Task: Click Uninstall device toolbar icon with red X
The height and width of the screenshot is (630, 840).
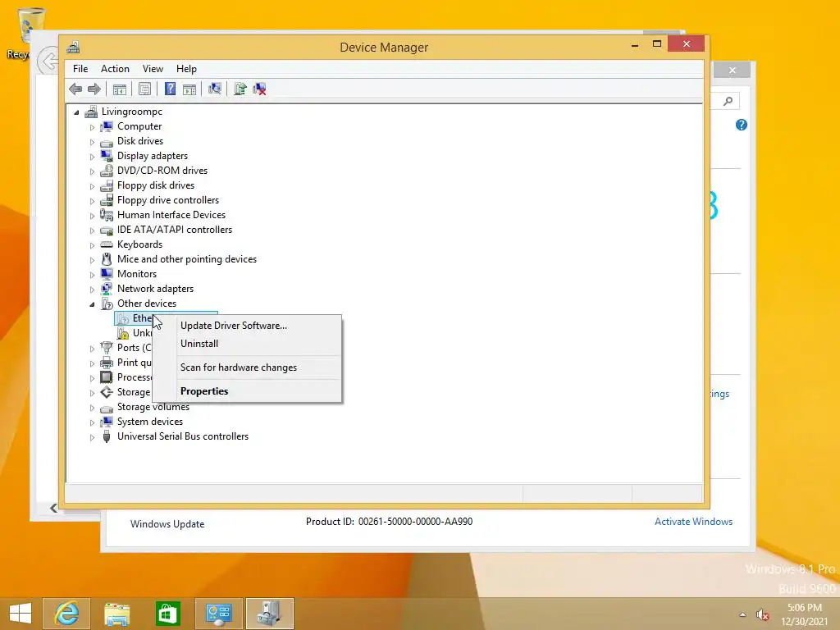Action: click(260, 89)
